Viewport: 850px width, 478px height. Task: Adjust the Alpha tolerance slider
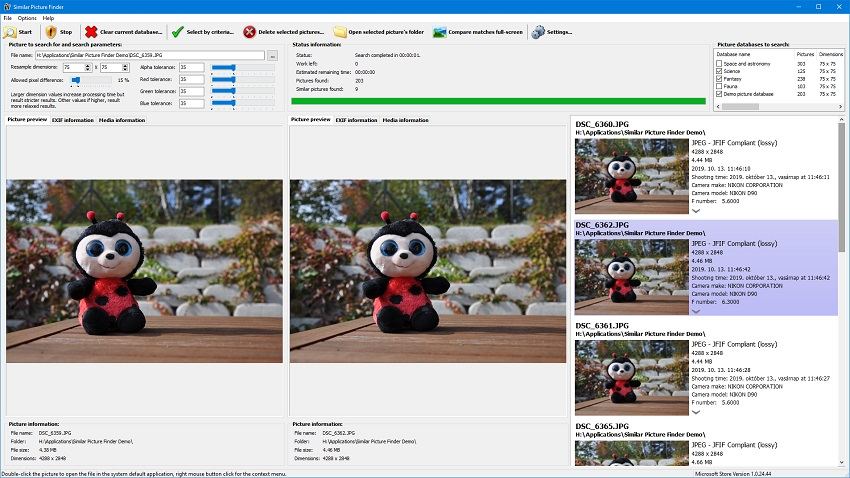242,67
